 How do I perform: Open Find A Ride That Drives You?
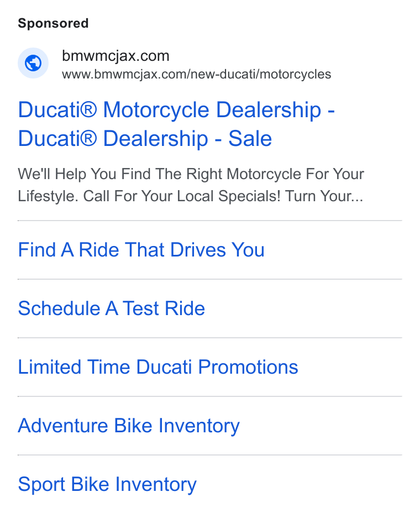(x=141, y=250)
